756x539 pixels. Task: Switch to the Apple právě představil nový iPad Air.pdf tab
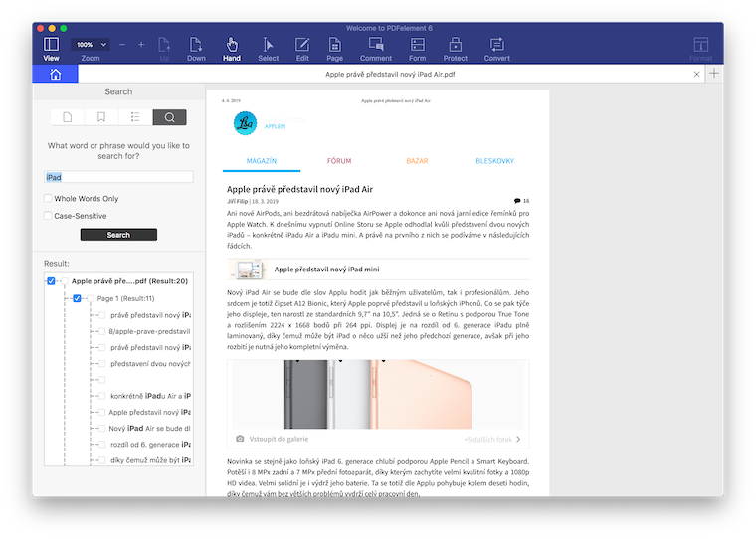pos(390,74)
